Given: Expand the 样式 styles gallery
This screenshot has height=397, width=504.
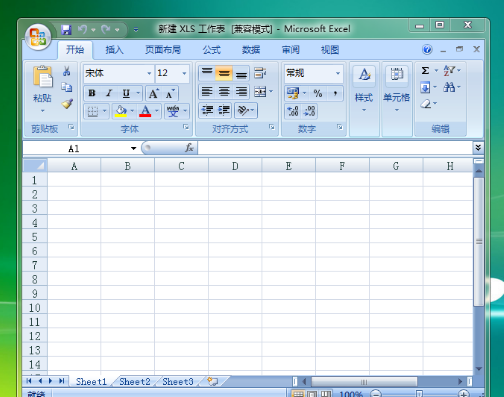Looking at the screenshot, I should (364, 89).
